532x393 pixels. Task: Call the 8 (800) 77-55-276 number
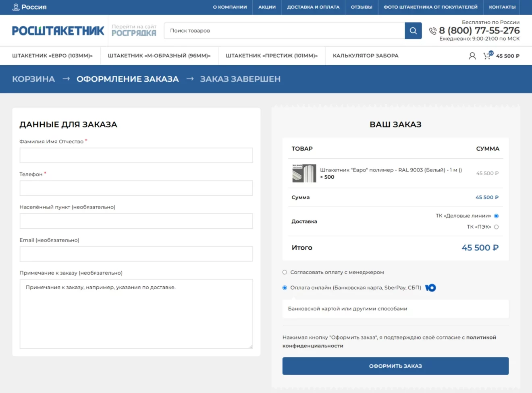pyautogui.click(x=479, y=31)
